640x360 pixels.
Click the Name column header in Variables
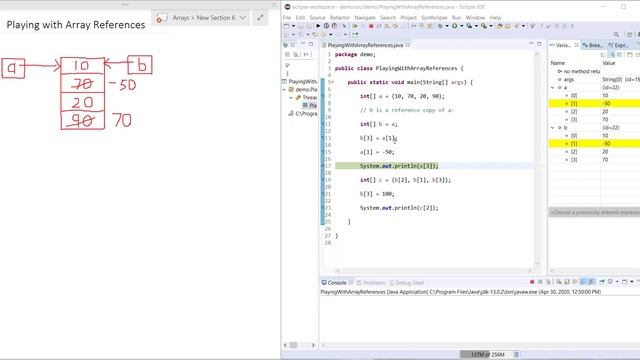click(558, 63)
